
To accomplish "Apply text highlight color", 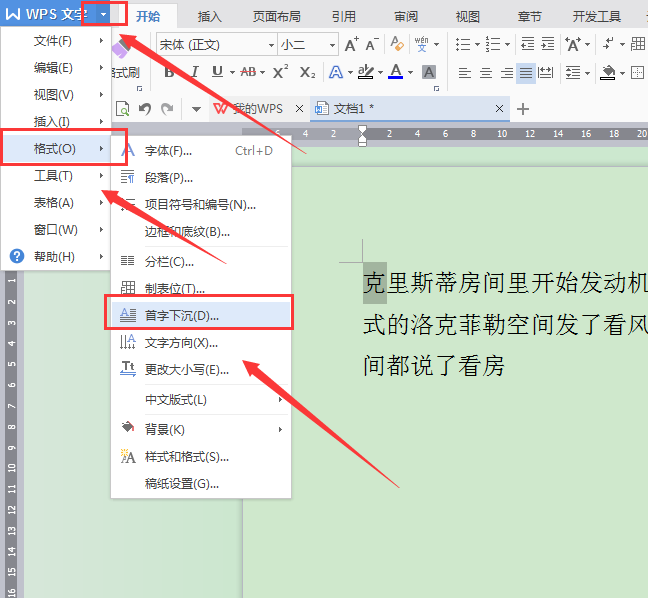I will click(x=366, y=72).
